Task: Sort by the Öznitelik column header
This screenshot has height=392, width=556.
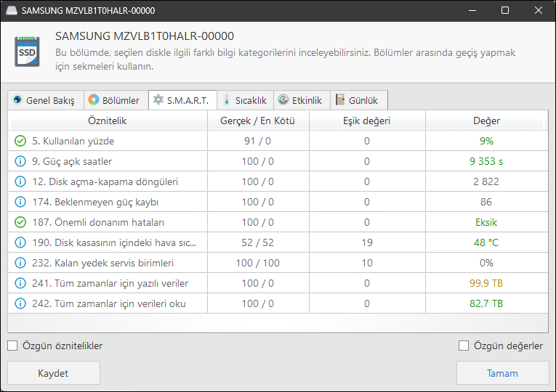Action: (108, 121)
